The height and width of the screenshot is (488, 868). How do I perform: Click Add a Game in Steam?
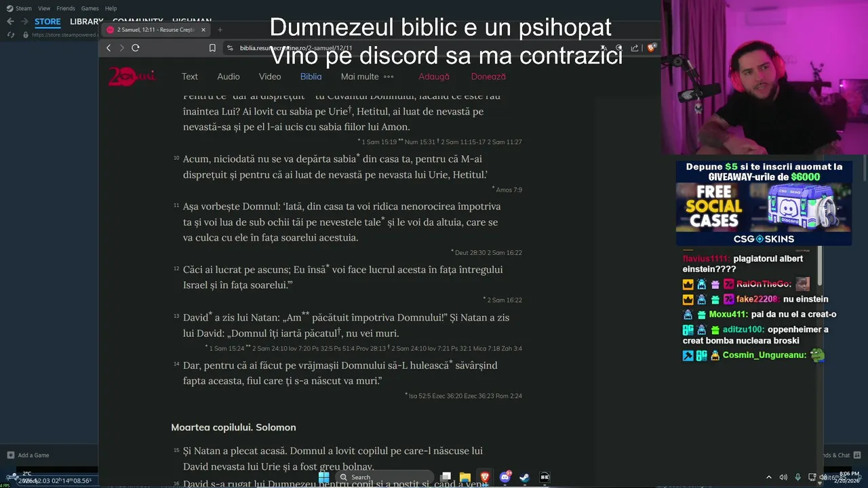point(28,455)
